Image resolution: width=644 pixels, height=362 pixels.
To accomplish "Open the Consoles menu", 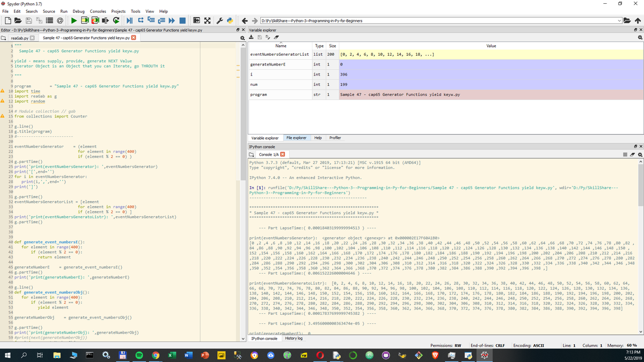I will point(98,11).
